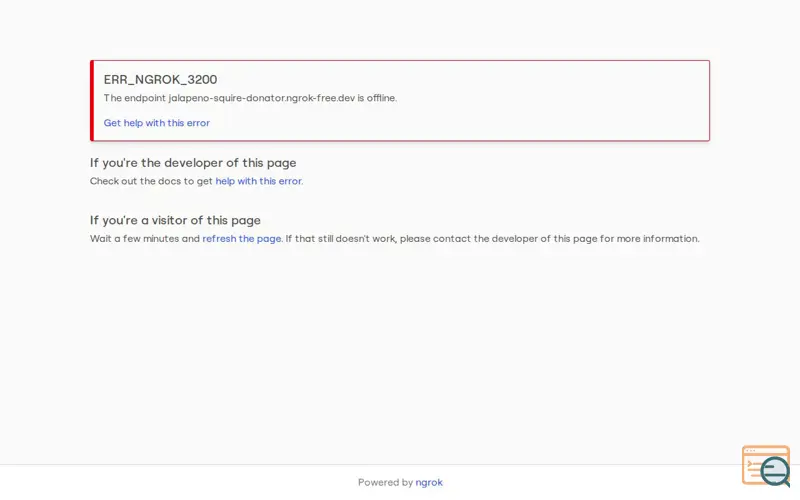Click the 'refresh the page' link
Viewport: 800px width, 500px height.
pos(242,239)
